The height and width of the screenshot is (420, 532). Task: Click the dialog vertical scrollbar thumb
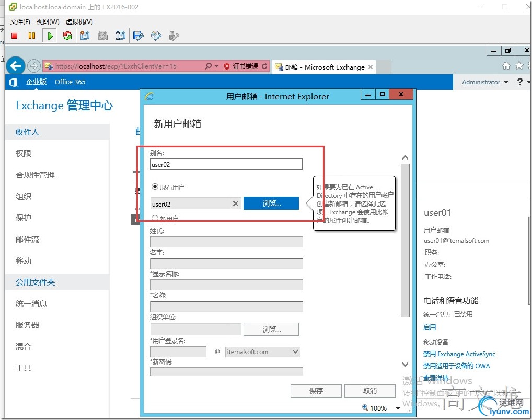pos(405,241)
